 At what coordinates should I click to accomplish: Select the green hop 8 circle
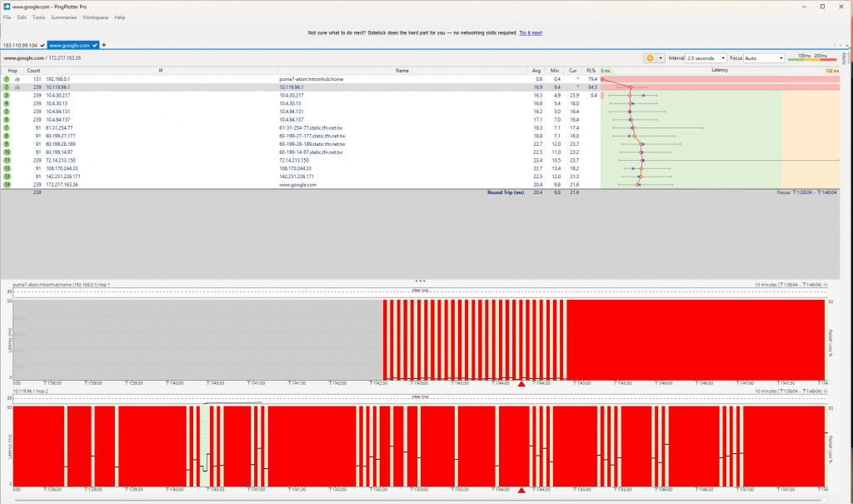click(7, 136)
